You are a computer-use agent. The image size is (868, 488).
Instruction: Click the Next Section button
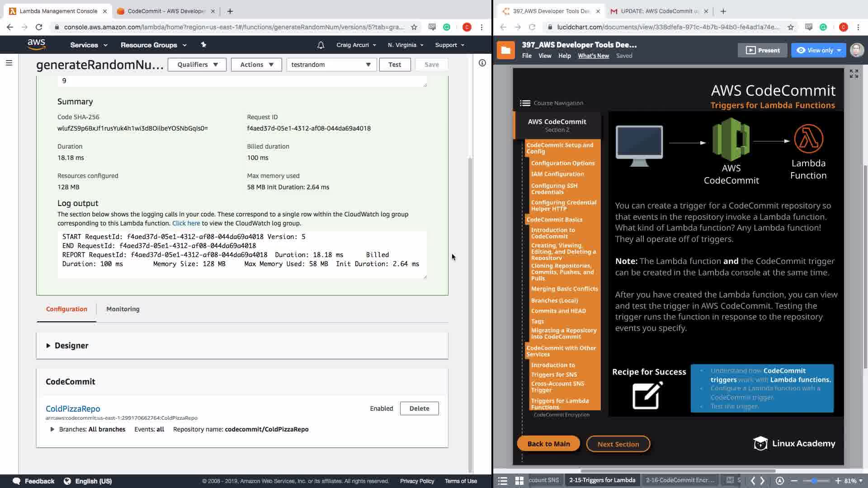(618, 444)
